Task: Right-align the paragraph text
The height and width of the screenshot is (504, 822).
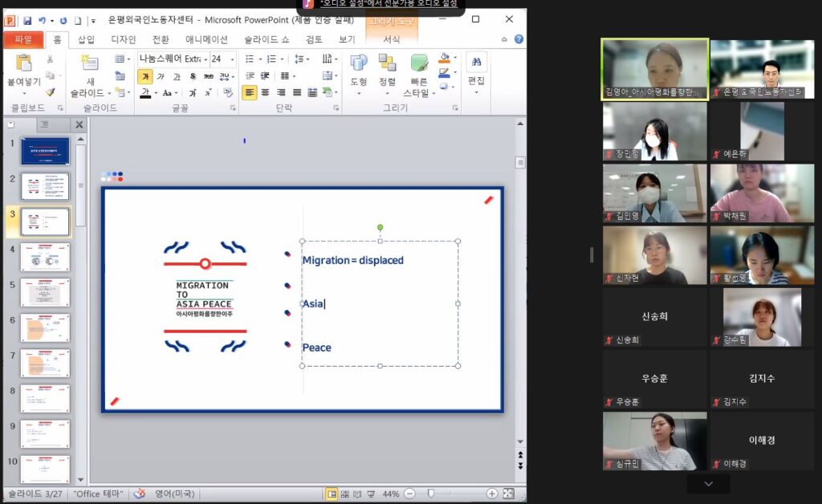Action: coord(281,93)
